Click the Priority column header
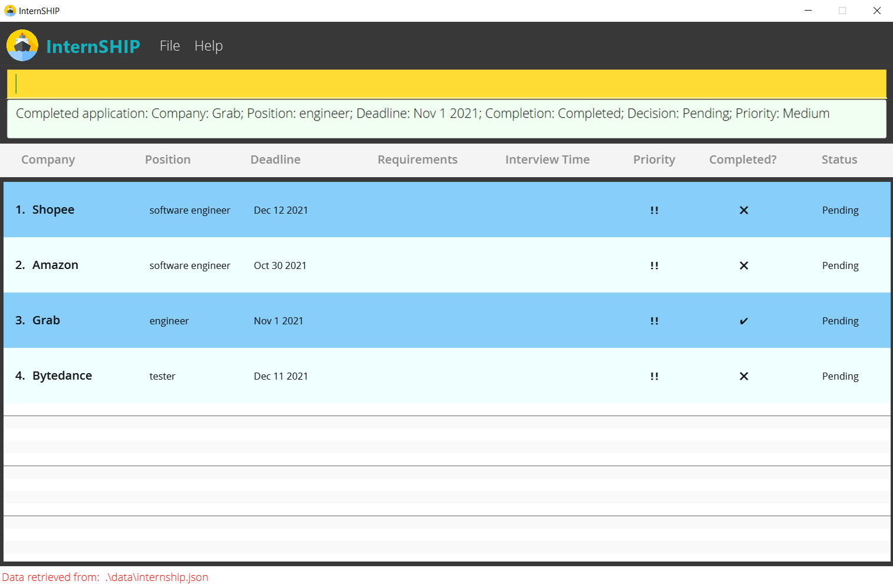Viewport: 893px width, 588px height. 654,160
